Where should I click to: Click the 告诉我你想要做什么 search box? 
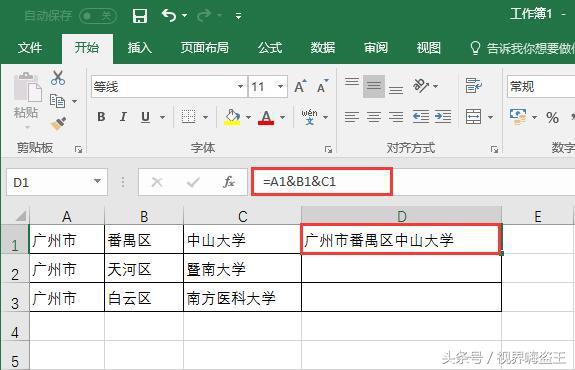coord(522,48)
